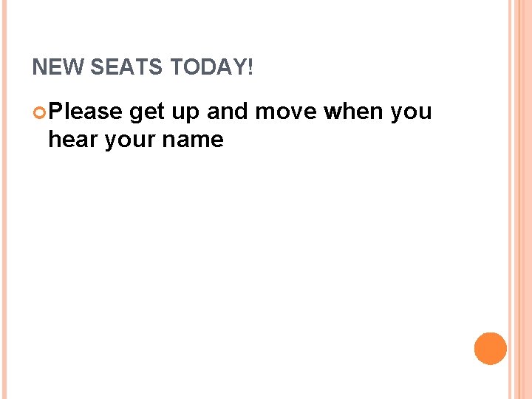Screen dimensions: 532x399
Task: Click the word Please in bullet text
Action: point(85,111)
